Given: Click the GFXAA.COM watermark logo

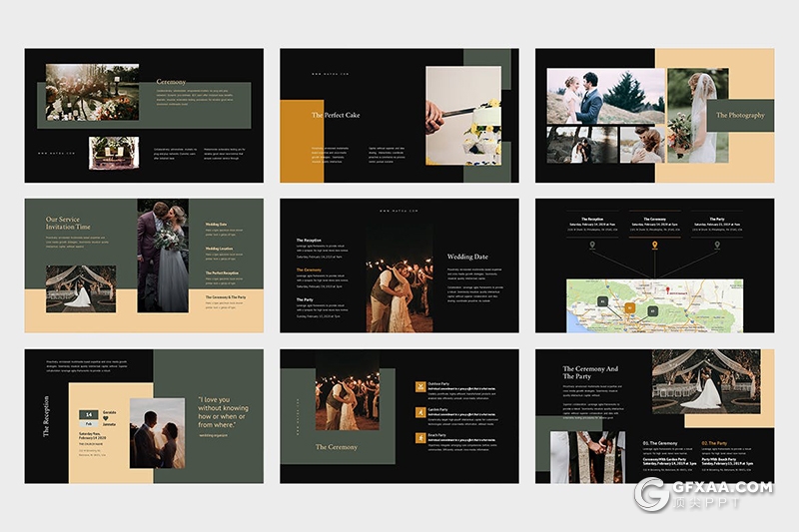Looking at the screenshot, I should pos(704,494).
